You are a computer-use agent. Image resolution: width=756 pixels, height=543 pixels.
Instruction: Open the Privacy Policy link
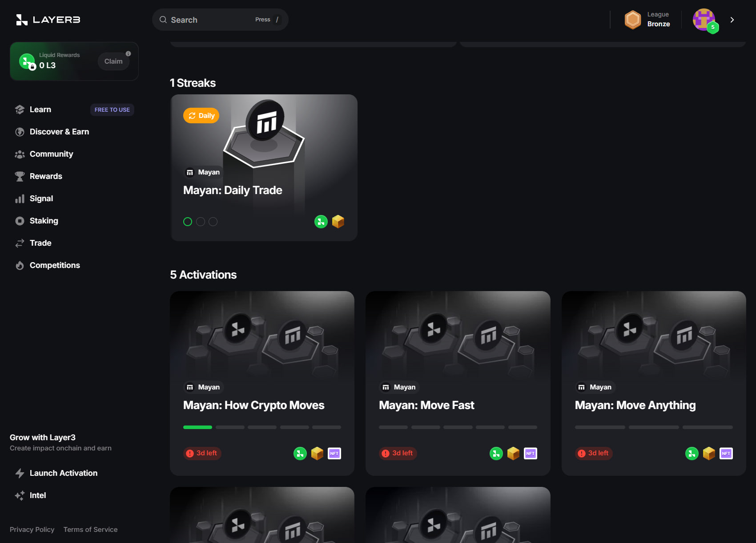[32, 529]
